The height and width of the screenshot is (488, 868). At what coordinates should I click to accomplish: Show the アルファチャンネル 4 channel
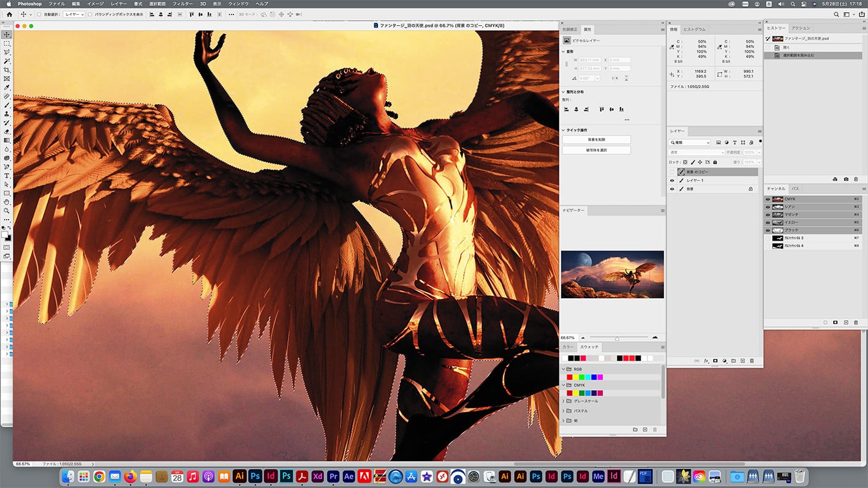click(768, 246)
